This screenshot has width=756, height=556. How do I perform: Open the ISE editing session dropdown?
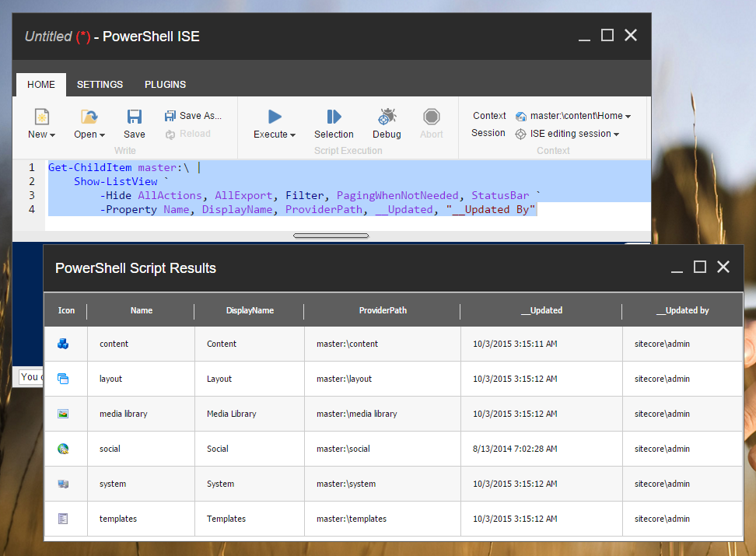(x=616, y=135)
